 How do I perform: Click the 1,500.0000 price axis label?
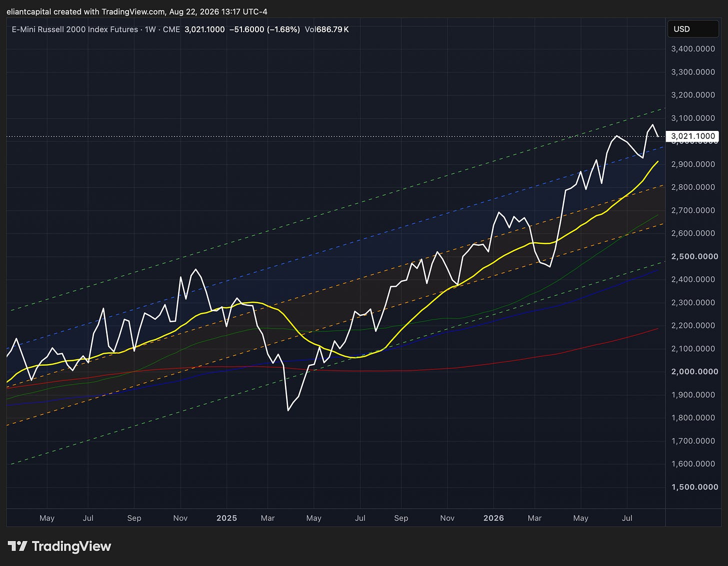(694, 487)
